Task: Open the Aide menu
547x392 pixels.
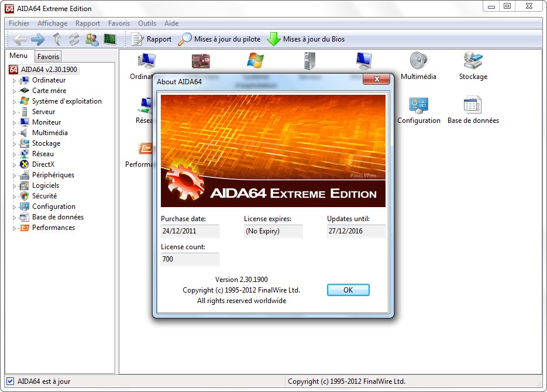Action: [x=171, y=23]
